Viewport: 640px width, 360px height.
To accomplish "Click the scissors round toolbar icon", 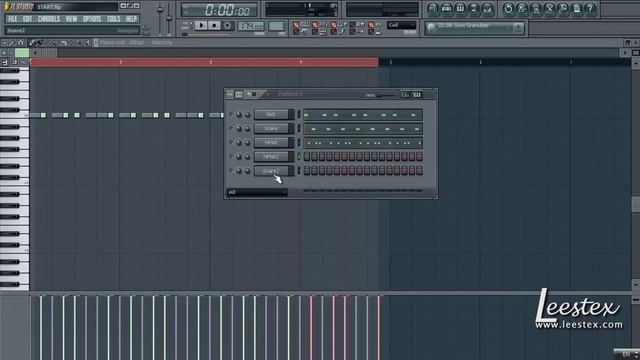I will pyautogui.click(x=549, y=9).
